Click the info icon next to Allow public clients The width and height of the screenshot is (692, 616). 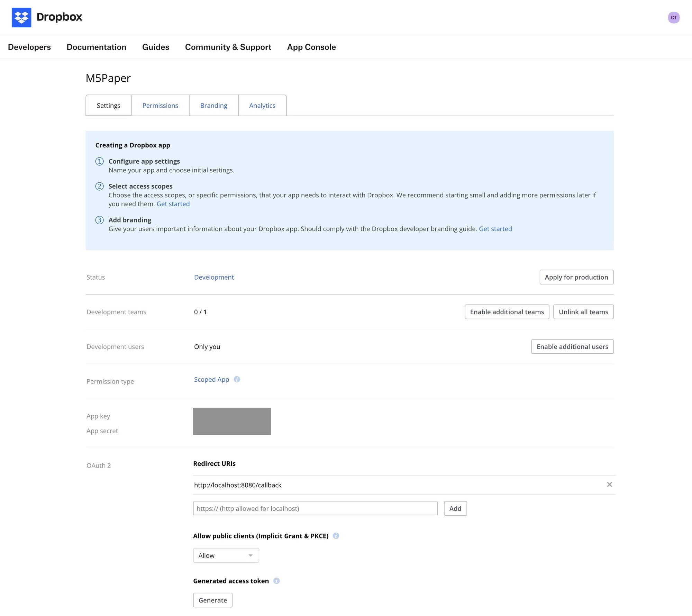coord(336,536)
